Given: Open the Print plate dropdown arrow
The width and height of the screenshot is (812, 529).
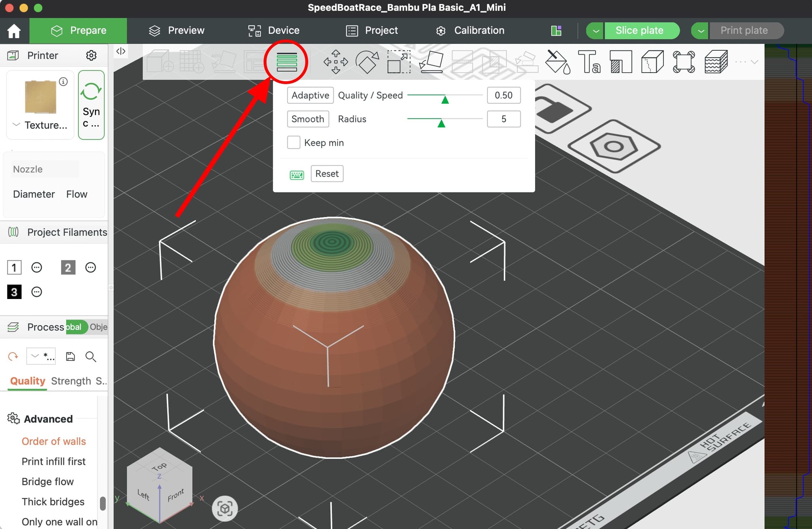Looking at the screenshot, I should point(700,31).
